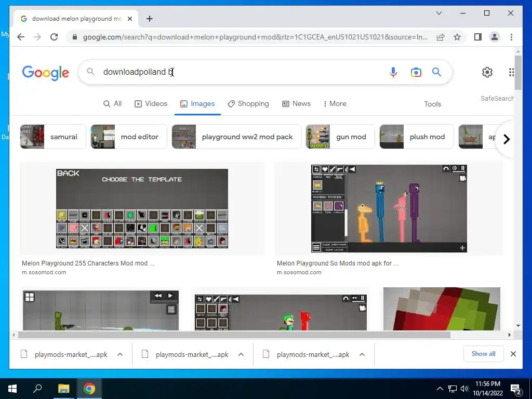
Task: Open the Luigi and red character thumbnail
Action: 281,312
